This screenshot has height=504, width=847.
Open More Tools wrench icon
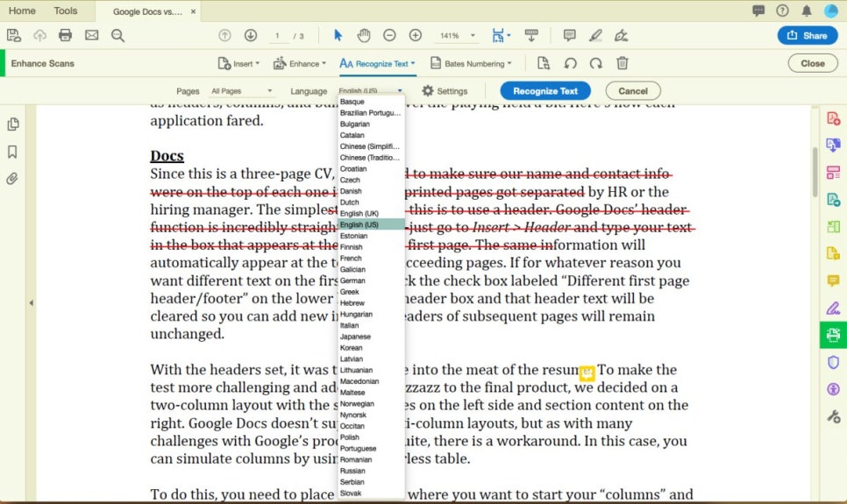833,416
